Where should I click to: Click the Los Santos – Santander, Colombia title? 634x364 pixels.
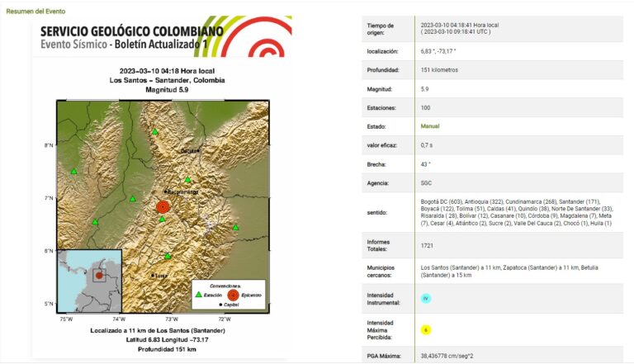pos(167,80)
